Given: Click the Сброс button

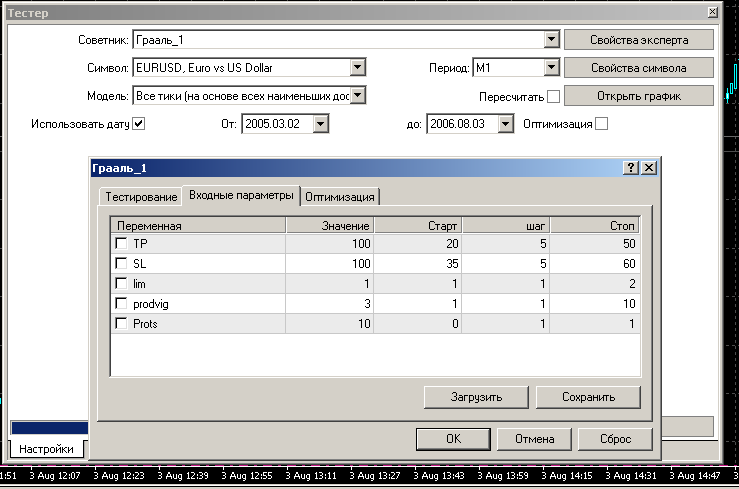Looking at the screenshot, I should pos(615,439).
